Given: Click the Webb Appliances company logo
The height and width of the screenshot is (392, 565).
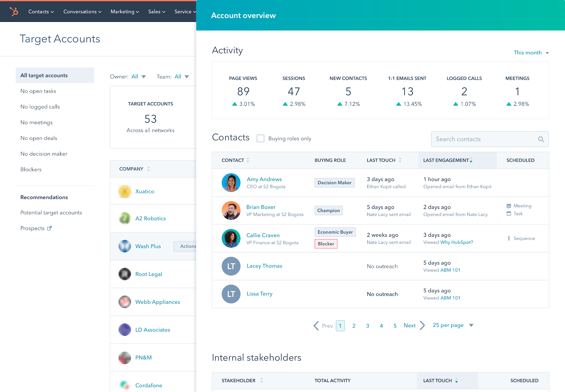Looking at the screenshot, I should click(124, 302).
